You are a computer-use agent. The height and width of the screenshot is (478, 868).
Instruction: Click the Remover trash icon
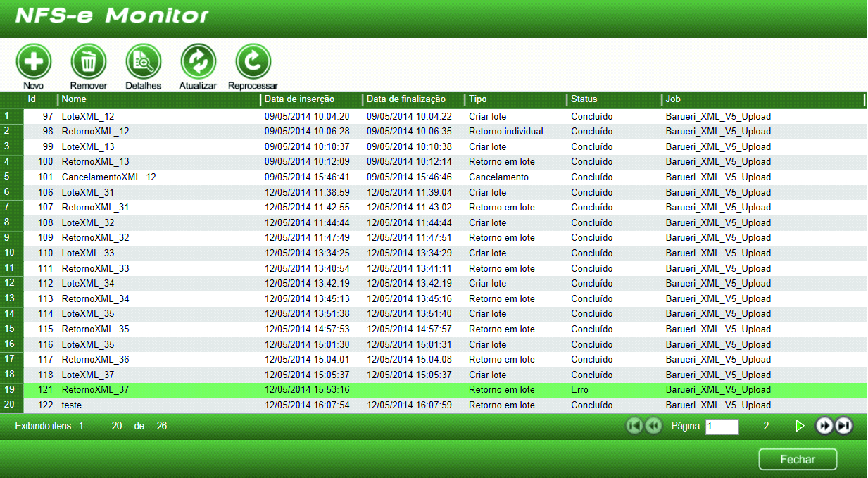click(88, 62)
